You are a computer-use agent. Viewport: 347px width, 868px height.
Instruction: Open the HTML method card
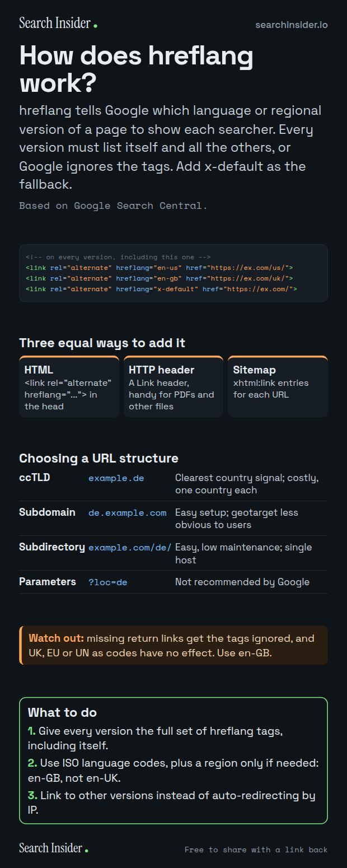click(69, 387)
